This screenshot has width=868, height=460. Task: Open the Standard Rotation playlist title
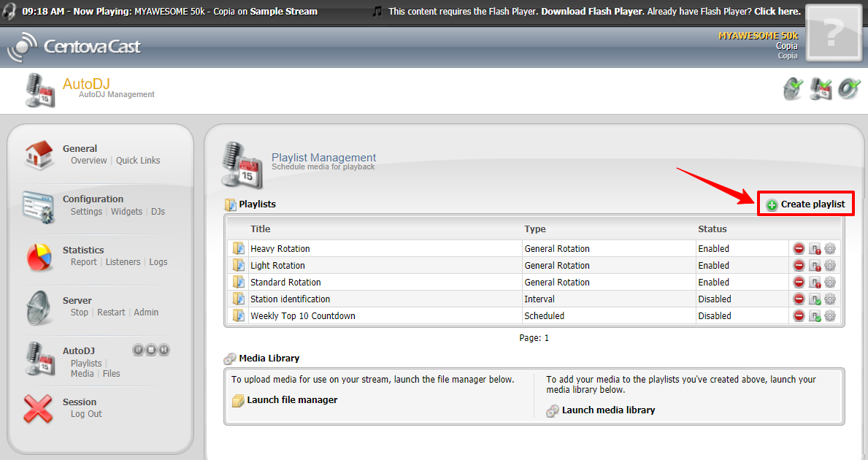click(x=285, y=283)
